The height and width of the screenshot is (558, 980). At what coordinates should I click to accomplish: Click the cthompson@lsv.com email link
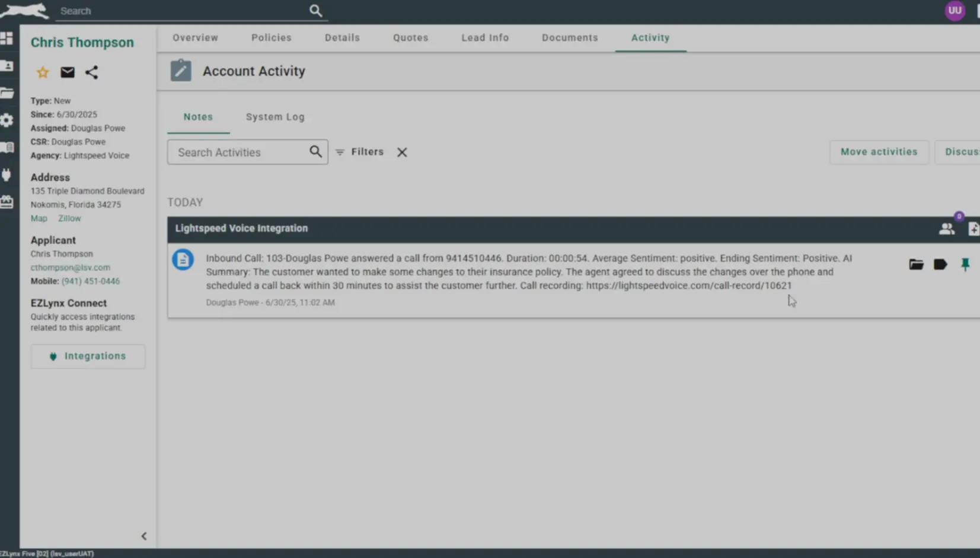(x=71, y=267)
